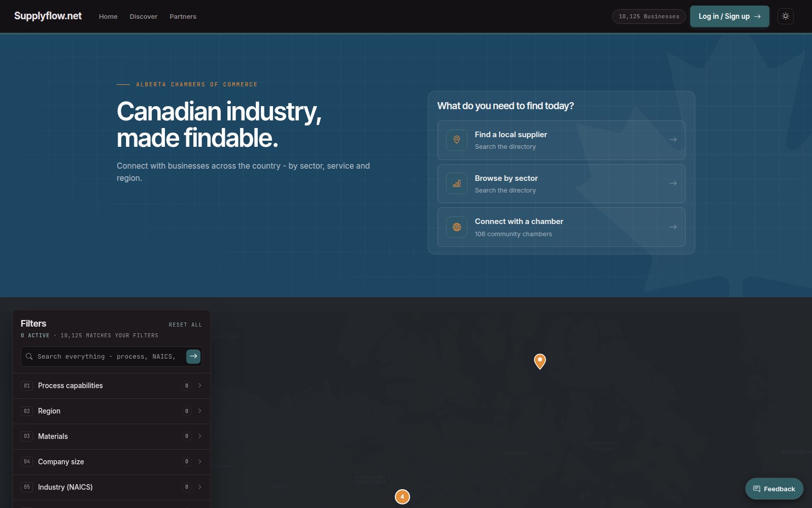812x508 pixels.
Task: Select the Find a local supplier title
Action: [511, 135]
